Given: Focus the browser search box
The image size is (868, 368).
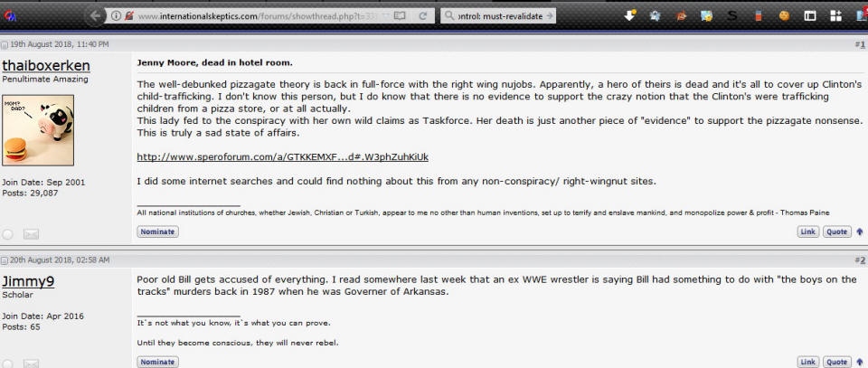Looking at the screenshot, I should [x=498, y=16].
